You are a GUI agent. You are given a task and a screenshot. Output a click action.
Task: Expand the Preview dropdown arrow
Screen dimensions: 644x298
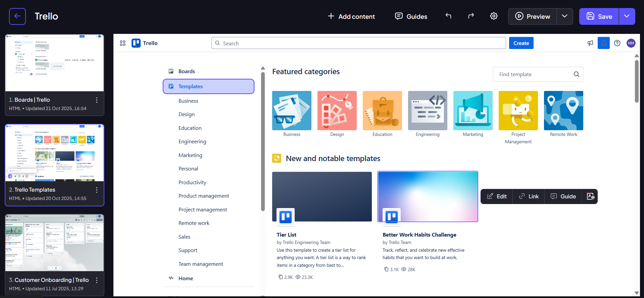click(565, 16)
